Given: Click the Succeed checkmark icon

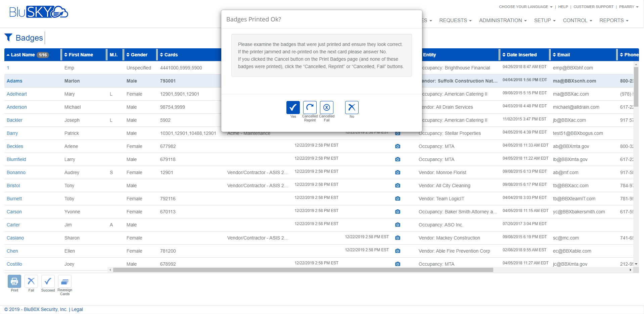Looking at the screenshot, I should click(x=48, y=281).
